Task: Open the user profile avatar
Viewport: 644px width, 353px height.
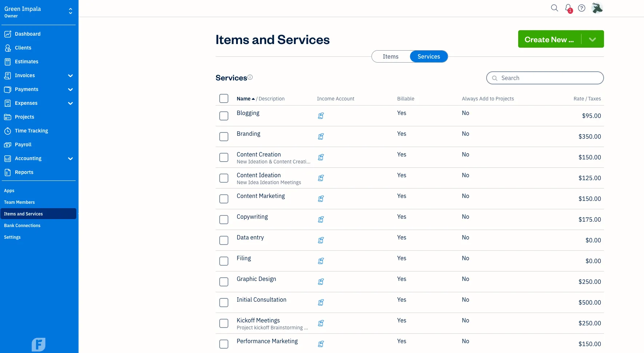Action: (597, 8)
